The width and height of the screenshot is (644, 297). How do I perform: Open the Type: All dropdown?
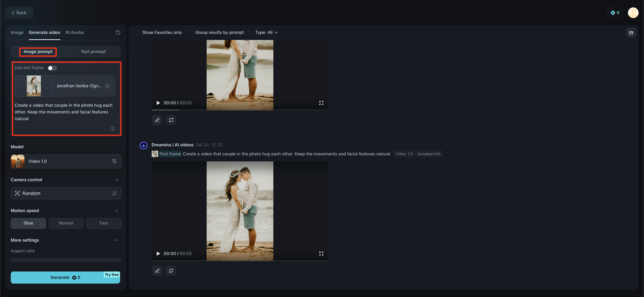pyautogui.click(x=266, y=33)
